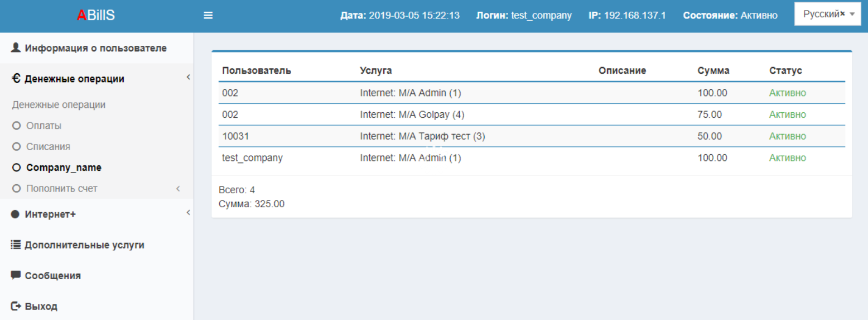Click the Выход logout link
Image resolution: width=868 pixels, height=320 pixels.
[41, 307]
